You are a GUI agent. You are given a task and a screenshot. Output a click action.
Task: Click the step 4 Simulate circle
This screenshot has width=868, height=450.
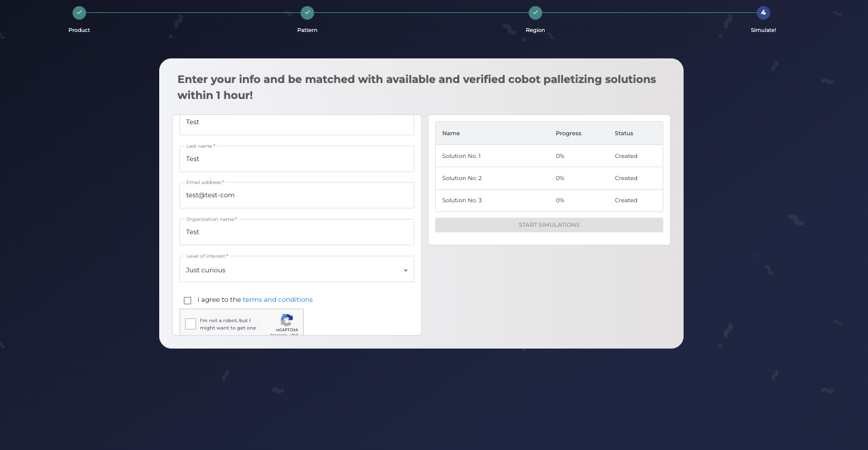click(x=763, y=13)
